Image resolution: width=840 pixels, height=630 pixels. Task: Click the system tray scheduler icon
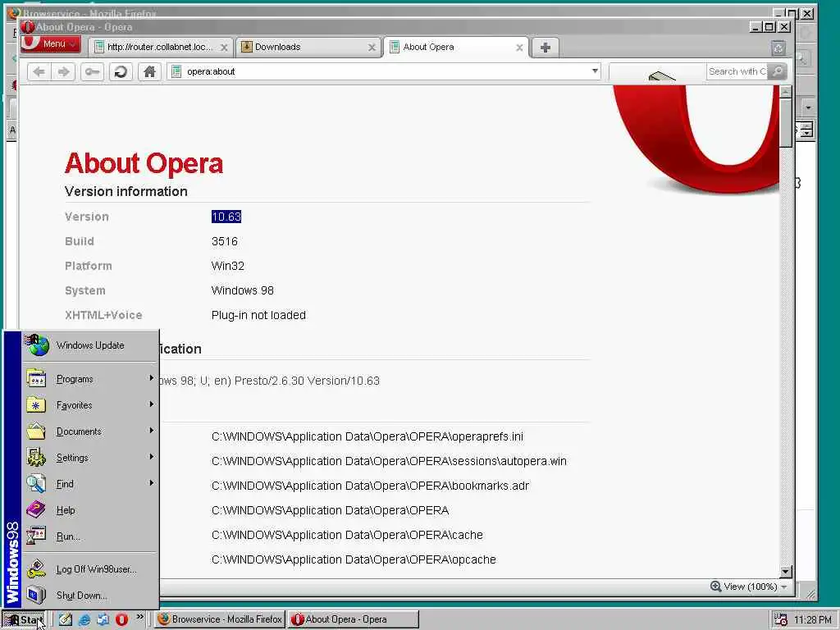(781, 620)
